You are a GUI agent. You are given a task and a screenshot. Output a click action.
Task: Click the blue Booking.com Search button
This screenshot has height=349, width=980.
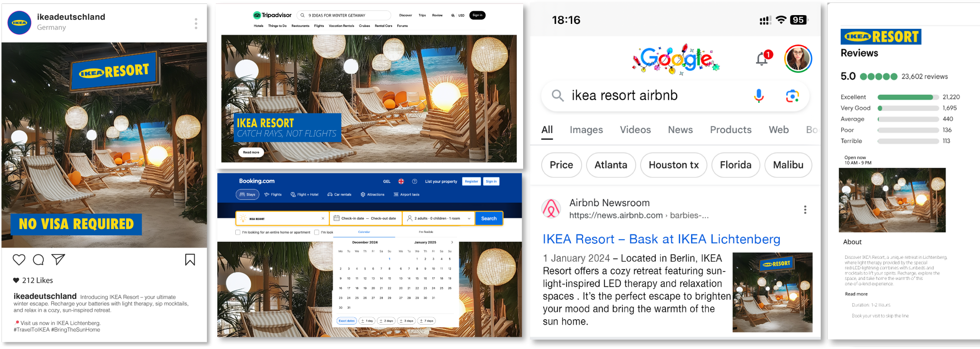pos(489,218)
